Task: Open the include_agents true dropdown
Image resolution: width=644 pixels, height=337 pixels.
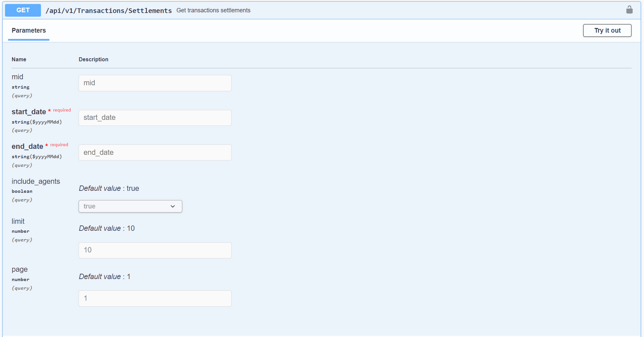Action: pyautogui.click(x=130, y=206)
